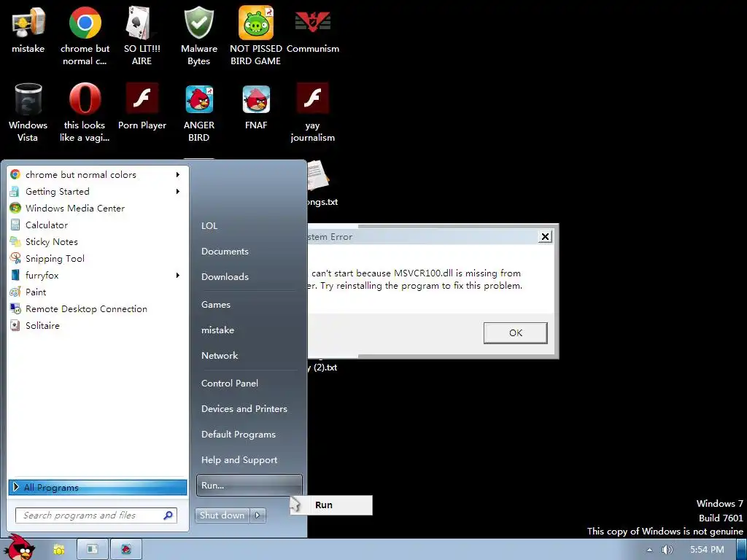Open Downloads from Start menu
747x560 pixels.
225,276
